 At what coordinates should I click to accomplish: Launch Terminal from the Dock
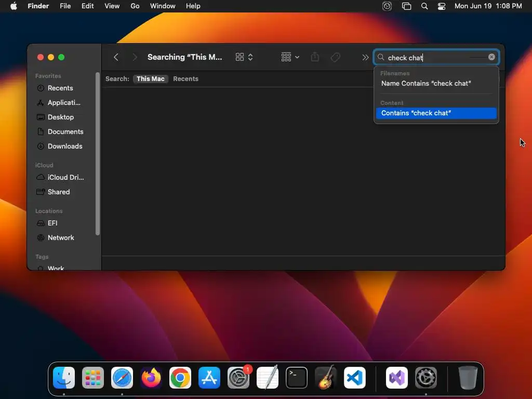click(x=297, y=378)
